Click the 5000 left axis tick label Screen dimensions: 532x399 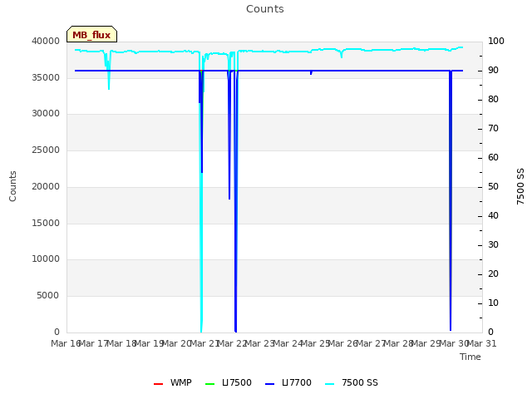pos(48,295)
